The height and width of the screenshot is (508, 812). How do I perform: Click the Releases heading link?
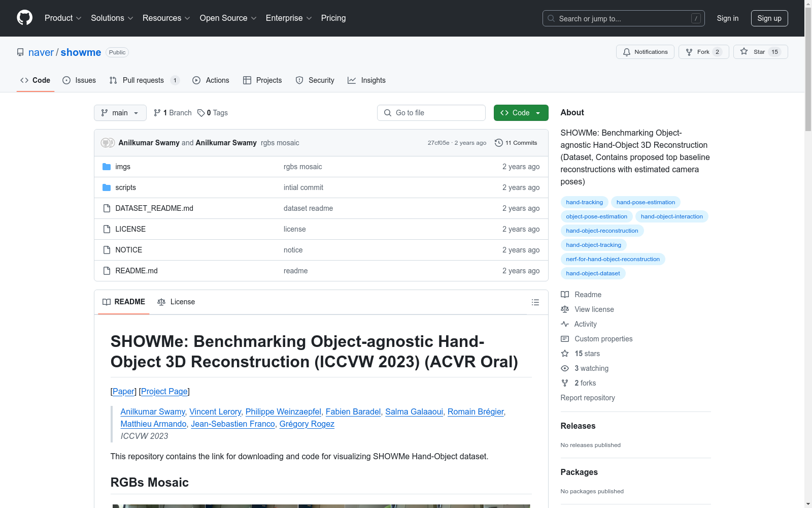(x=578, y=426)
